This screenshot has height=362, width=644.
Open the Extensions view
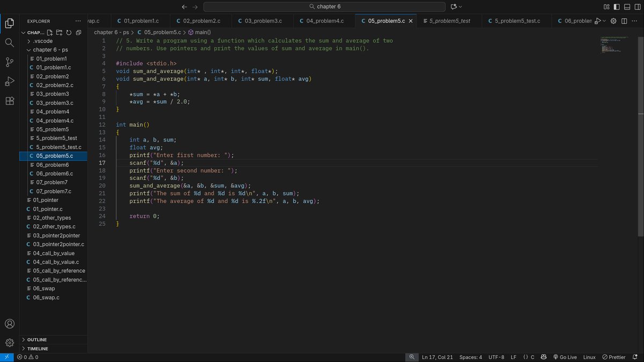9,101
